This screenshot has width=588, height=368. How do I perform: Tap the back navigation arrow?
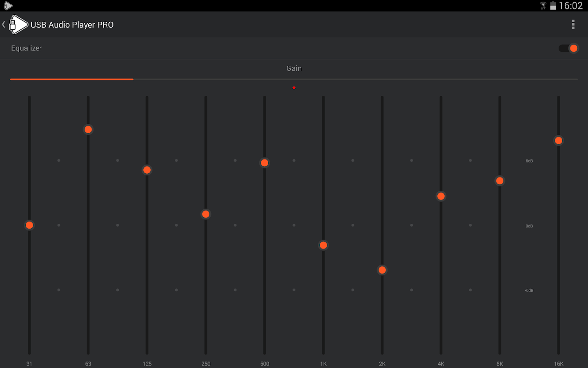[4, 24]
